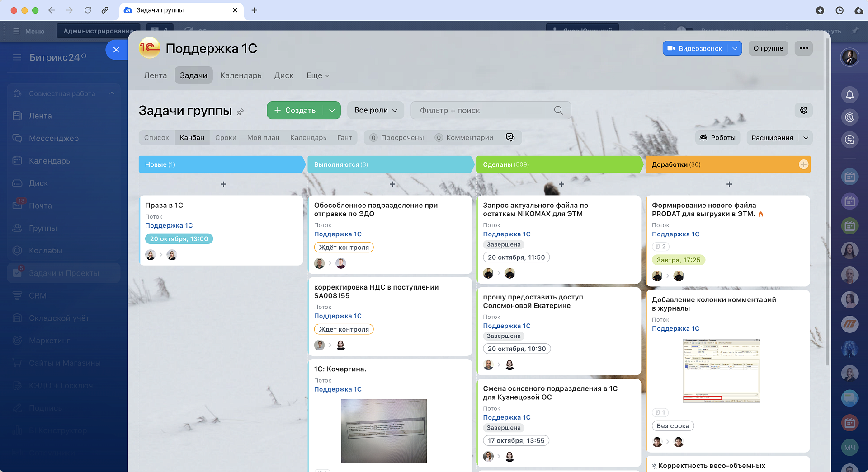Expand the Создать button dropdown arrow
Image resolution: width=868 pixels, height=472 pixels.
332,110
